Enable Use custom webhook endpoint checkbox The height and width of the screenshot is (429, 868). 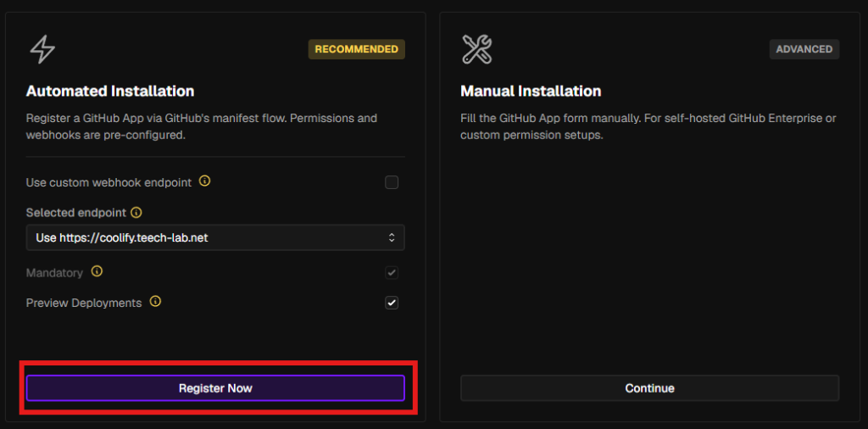pos(392,182)
